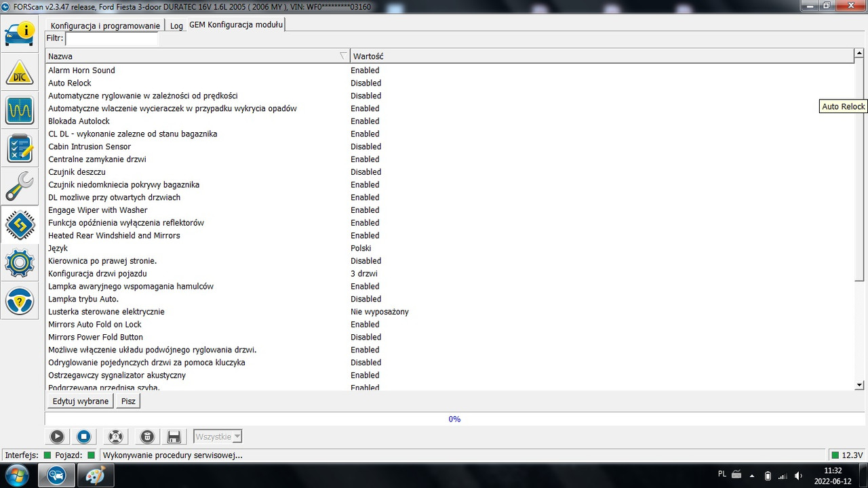Click the 3 drzwi value
Screen dimensions: 868x488
364,274
